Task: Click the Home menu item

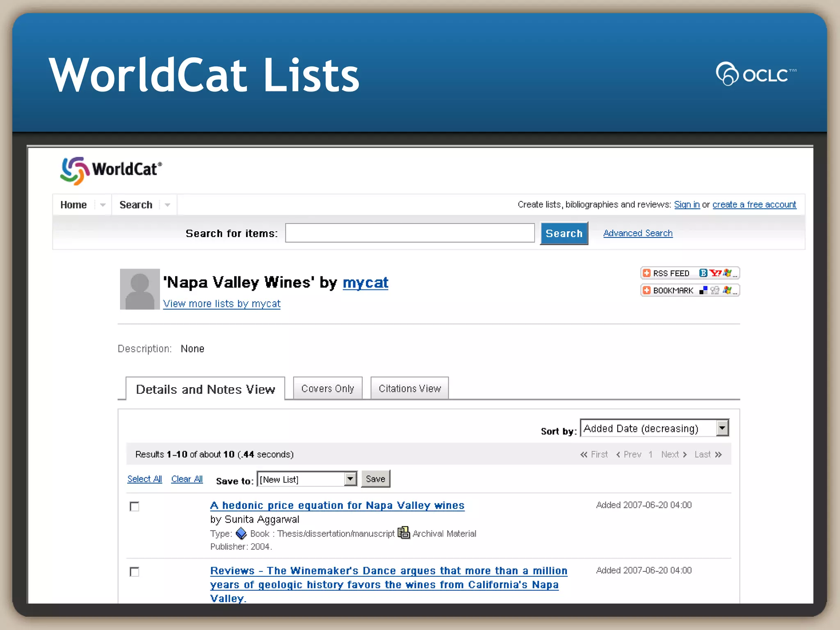Action: click(73, 205)
